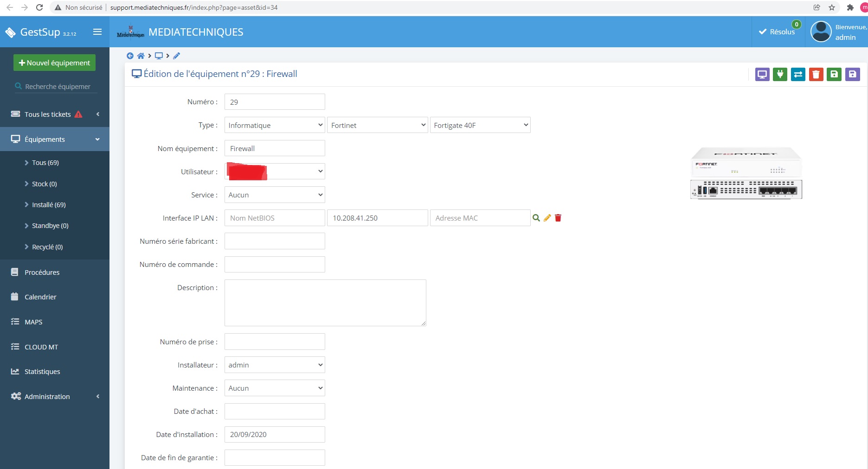
Task: Click the Date de fin de garantie field
Action: click(275, 457)
